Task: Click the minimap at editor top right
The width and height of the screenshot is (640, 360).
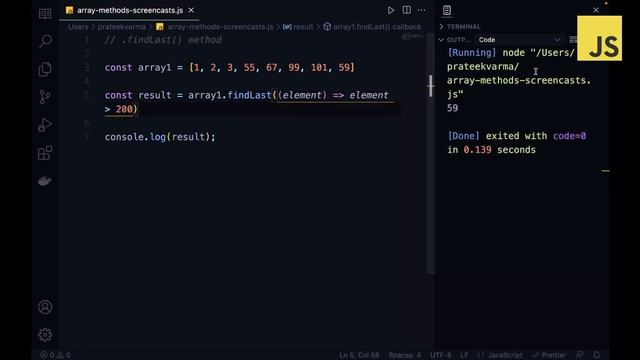Action: 412,37
